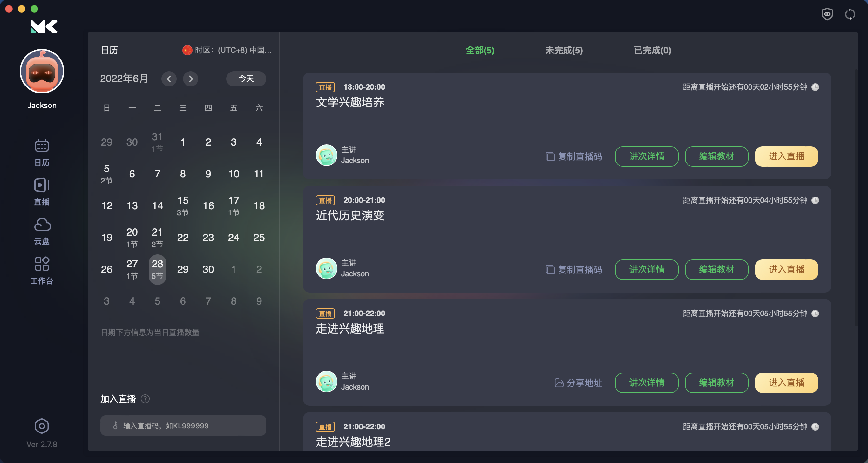Click the live code input field
This screenshot has width=868, height=463.
[x=183, y=425]
